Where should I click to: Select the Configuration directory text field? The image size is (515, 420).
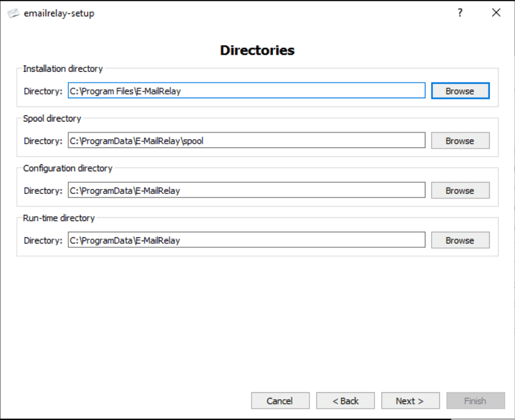[x=246, y=190]
